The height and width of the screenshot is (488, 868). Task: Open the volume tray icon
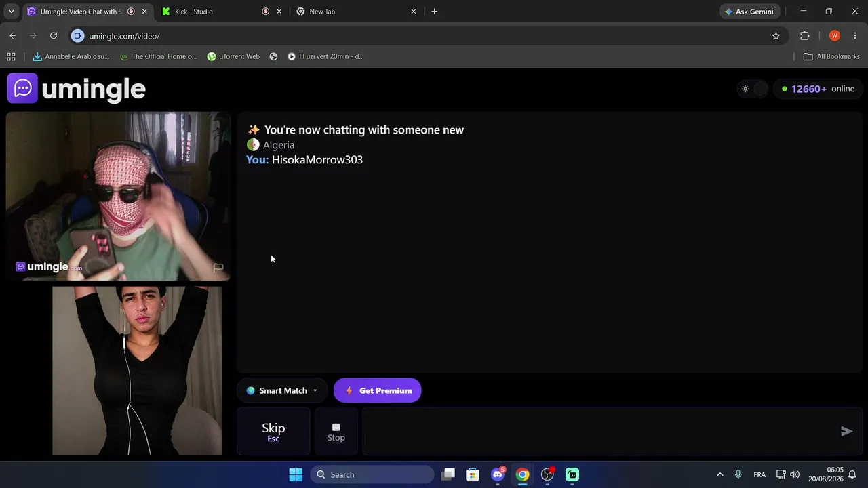[794, 474]
